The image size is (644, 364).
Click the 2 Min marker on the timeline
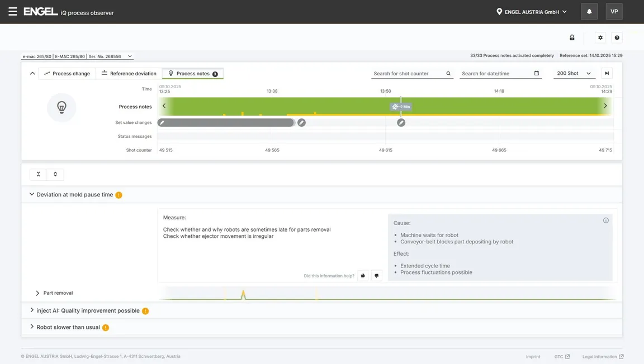[x=401, y=107]
